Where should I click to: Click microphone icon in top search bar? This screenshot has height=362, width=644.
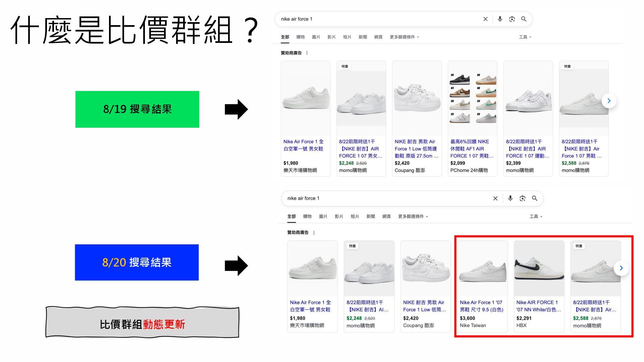coord(500,19)
